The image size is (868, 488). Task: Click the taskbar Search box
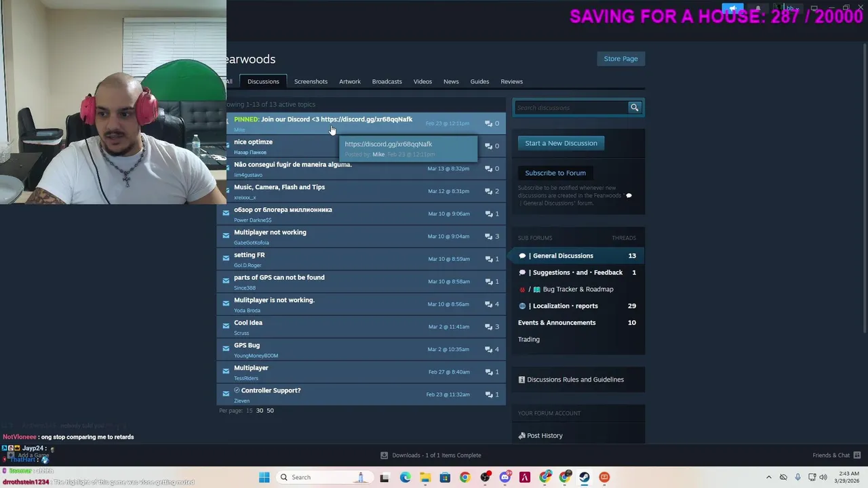323,477
